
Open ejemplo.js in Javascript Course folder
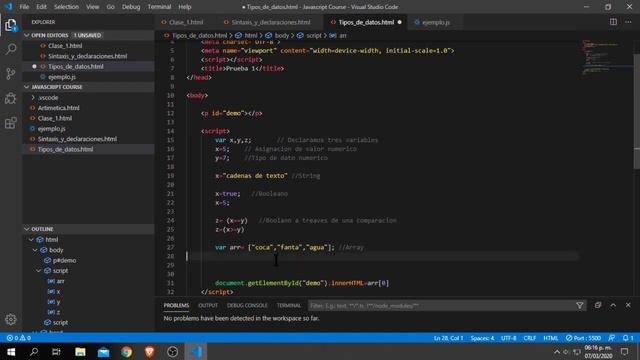click(51, 129)
